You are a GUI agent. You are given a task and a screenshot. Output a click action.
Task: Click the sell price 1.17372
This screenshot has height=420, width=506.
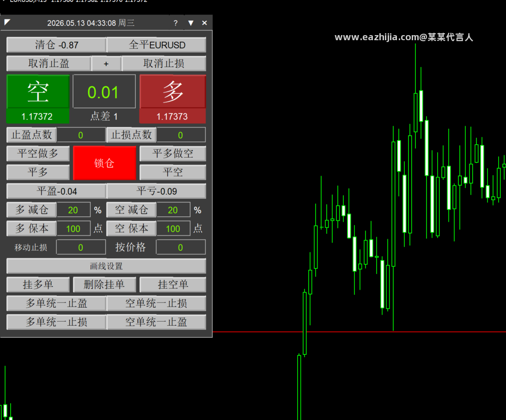(x=37, y=116)
